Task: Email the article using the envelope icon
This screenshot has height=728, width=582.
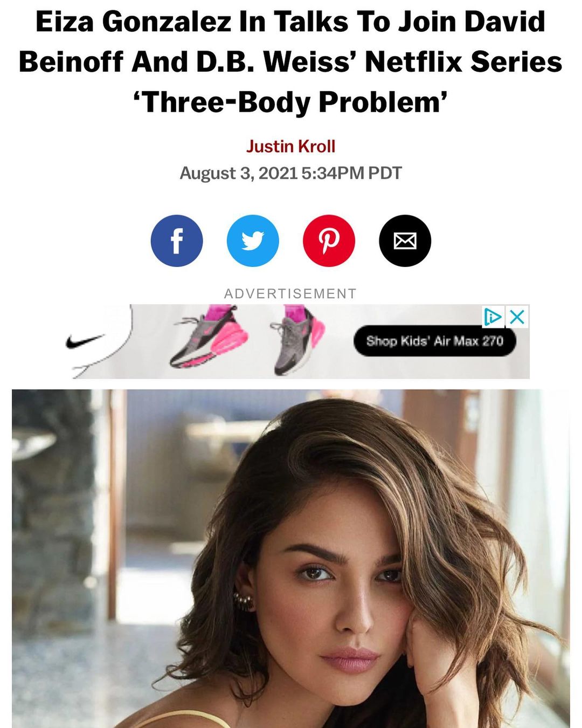Action: point(405,241)
